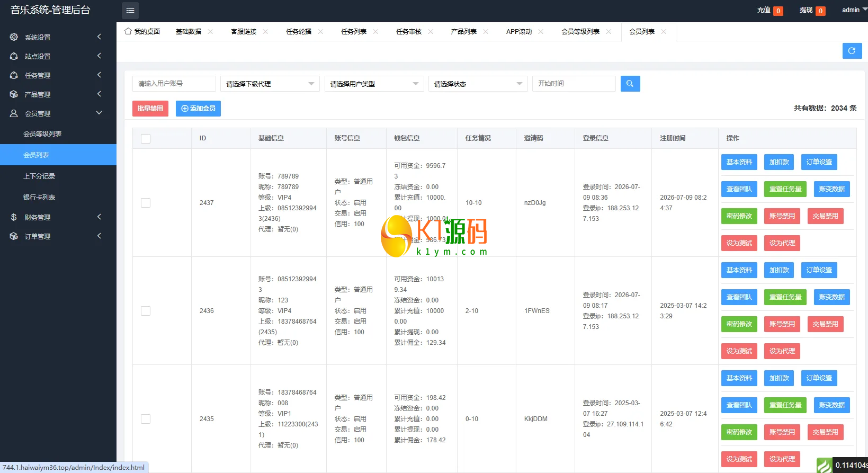This screenshot has width=868, height=473.
Task: Close the 会员等级列表 tab
Action: click(x=609, y=32)
